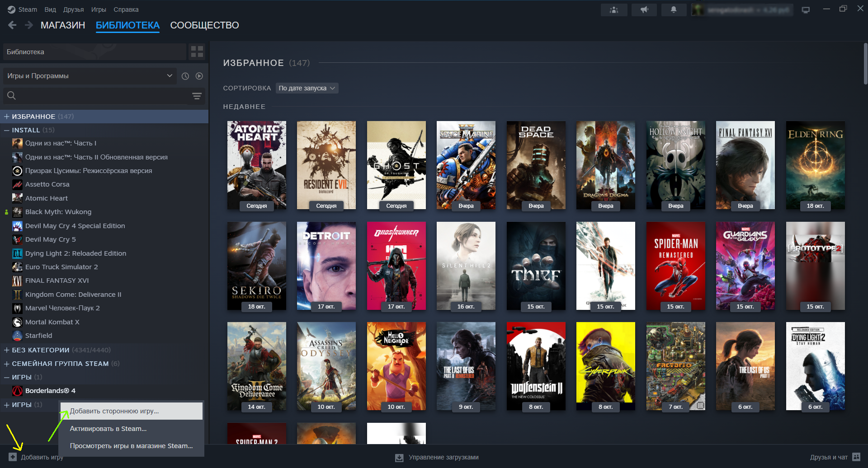Image resolution: width=868 pixels, height=468 pixels.
Task: Open Управление загрузками at the bottom
Action: coord(437,457)
